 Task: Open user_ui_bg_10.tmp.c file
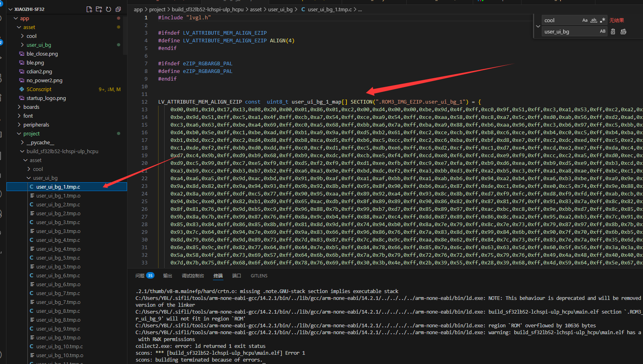[59, 346]
